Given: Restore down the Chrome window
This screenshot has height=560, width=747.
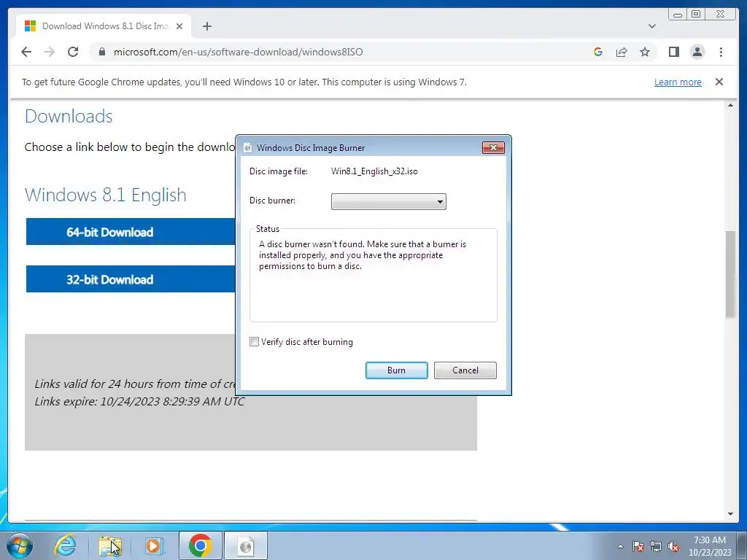Looking at the screenshot, I should coord(696,15).
